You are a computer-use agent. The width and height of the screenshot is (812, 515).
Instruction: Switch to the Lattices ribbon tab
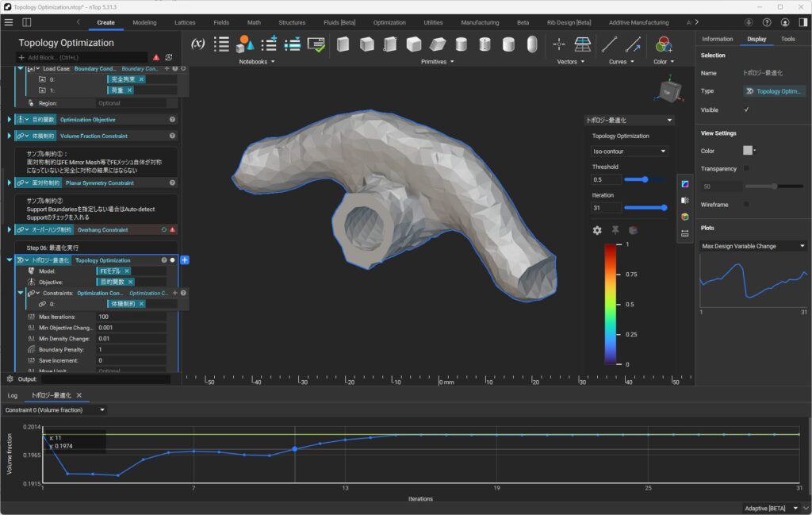[183, 22]
